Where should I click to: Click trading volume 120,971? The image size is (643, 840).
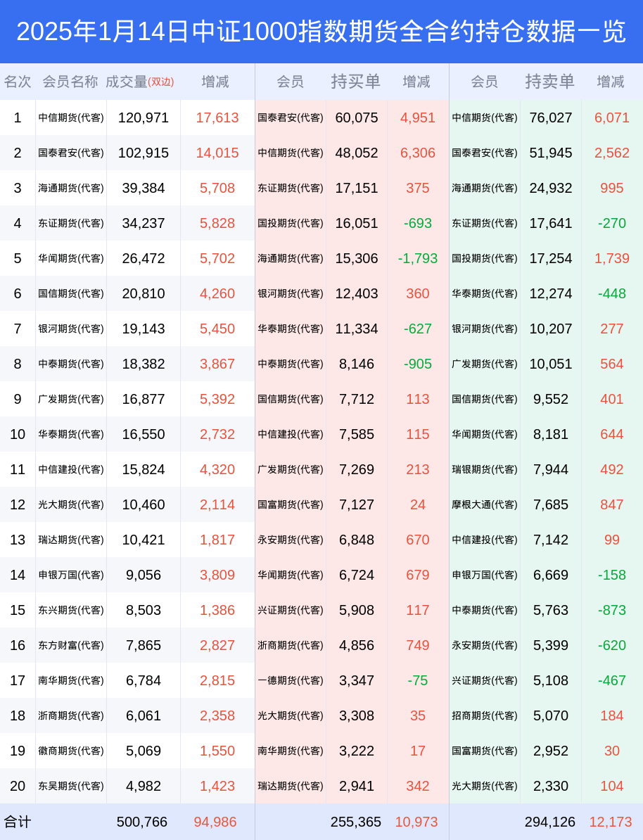point(143,118)
